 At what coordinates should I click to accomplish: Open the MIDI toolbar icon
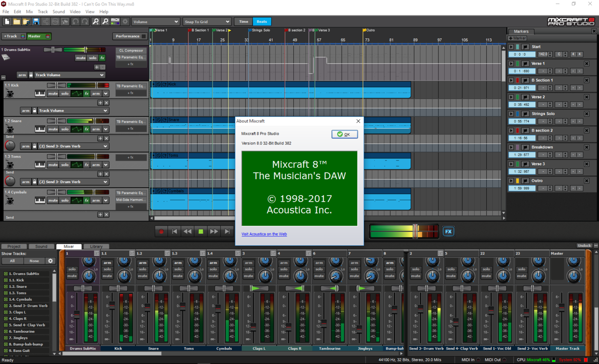pyautogui.click(x=115, y=22)
